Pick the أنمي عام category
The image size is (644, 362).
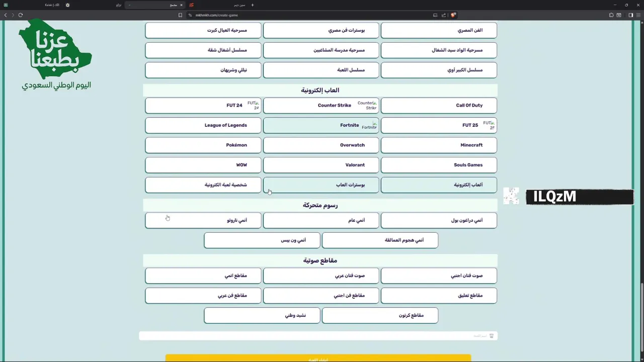[321, 220]
